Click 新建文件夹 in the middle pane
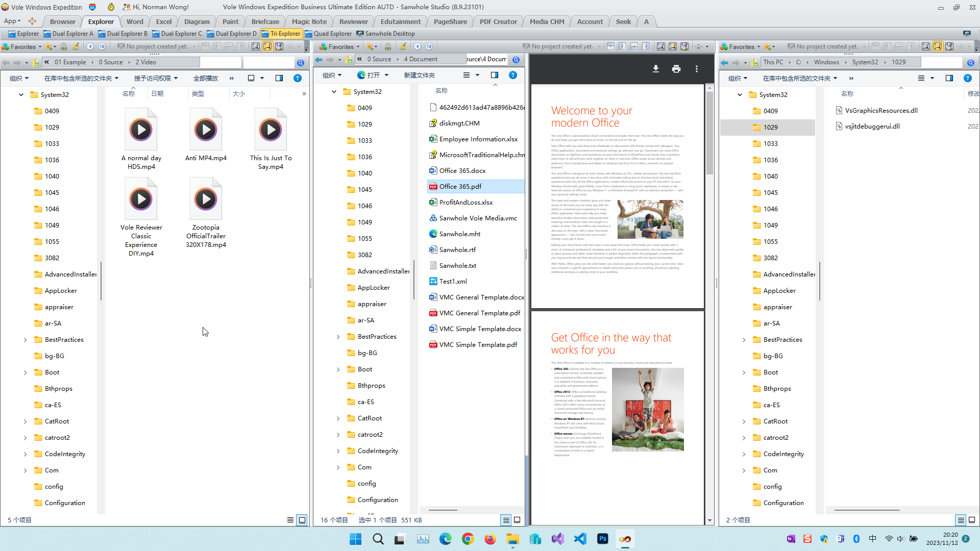Image resolution: width=980 pixels, height=551 pixels. 420,75
